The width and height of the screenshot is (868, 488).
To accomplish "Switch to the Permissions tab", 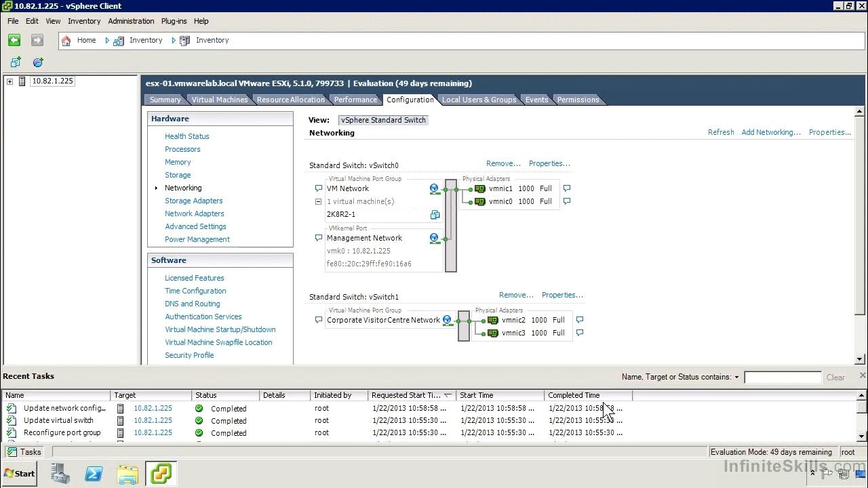I will pos(578,100).
